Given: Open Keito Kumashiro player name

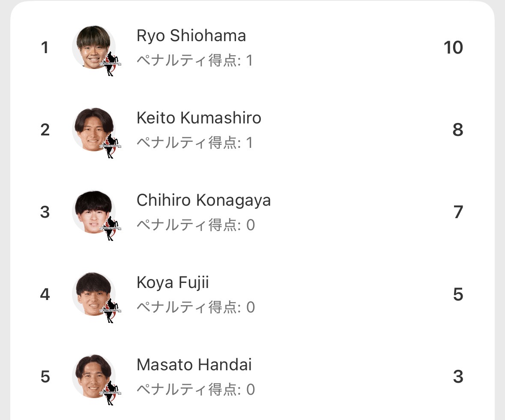Looking at the screenshot, I should click(199, 118).
